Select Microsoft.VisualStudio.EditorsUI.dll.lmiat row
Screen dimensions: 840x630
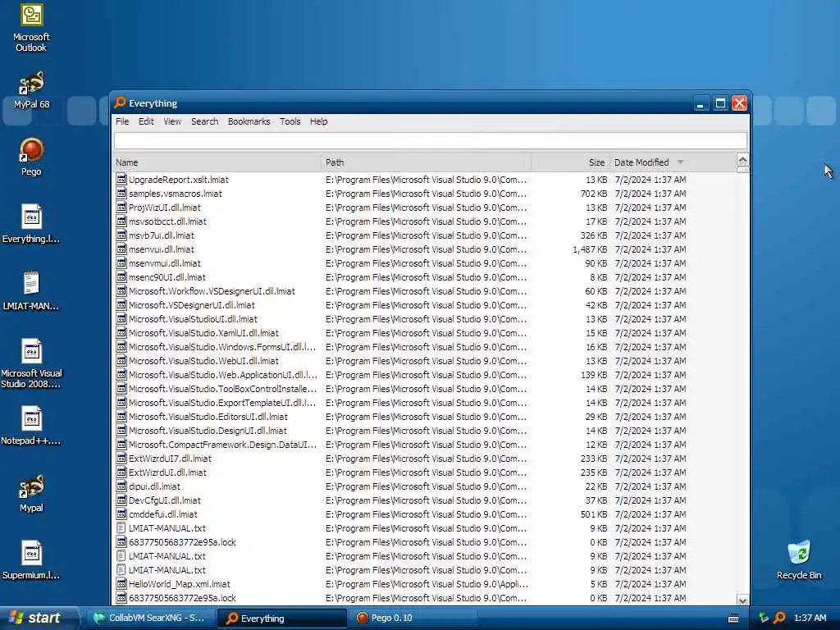coord(426,416)
